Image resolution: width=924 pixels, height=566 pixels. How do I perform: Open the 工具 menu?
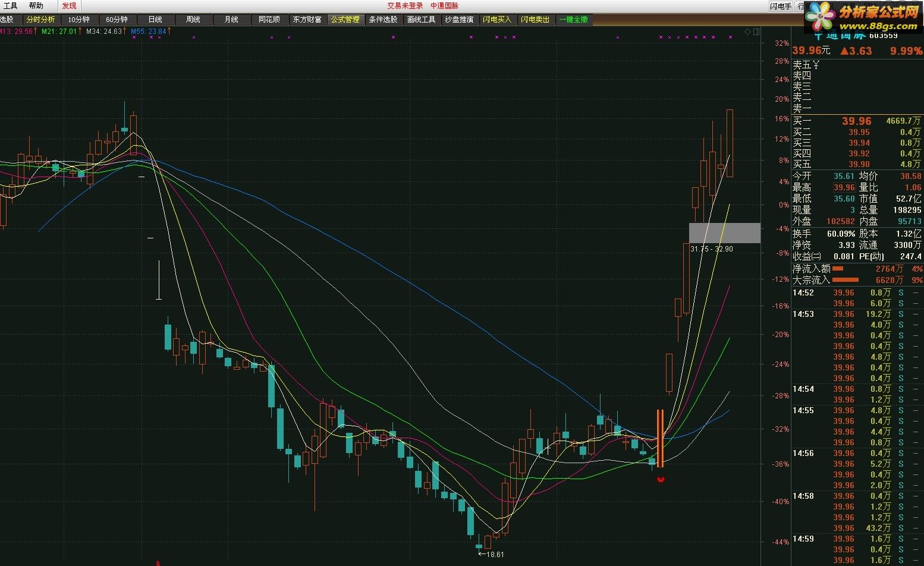coord(11,6)
